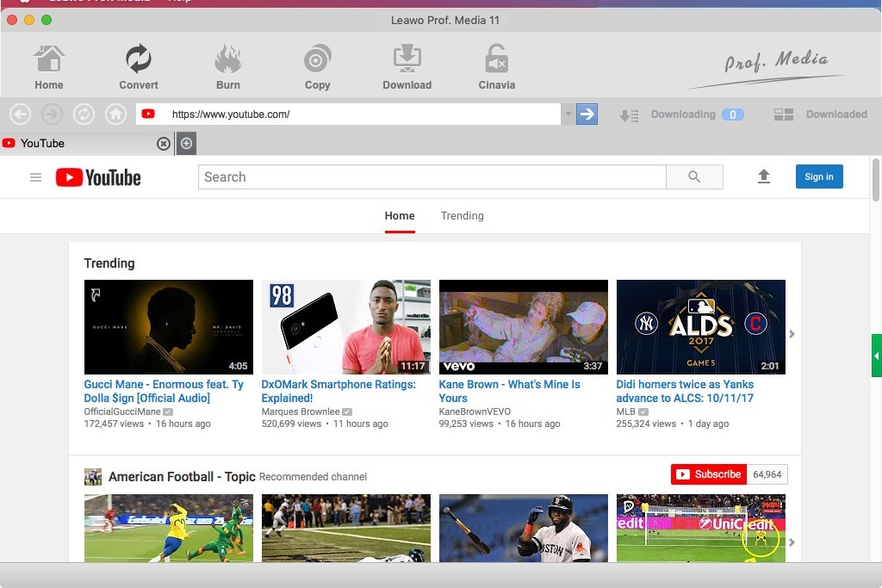882x588 pixels.
Task: Show next Trending videos with right chevron
Action: [792, 334]
